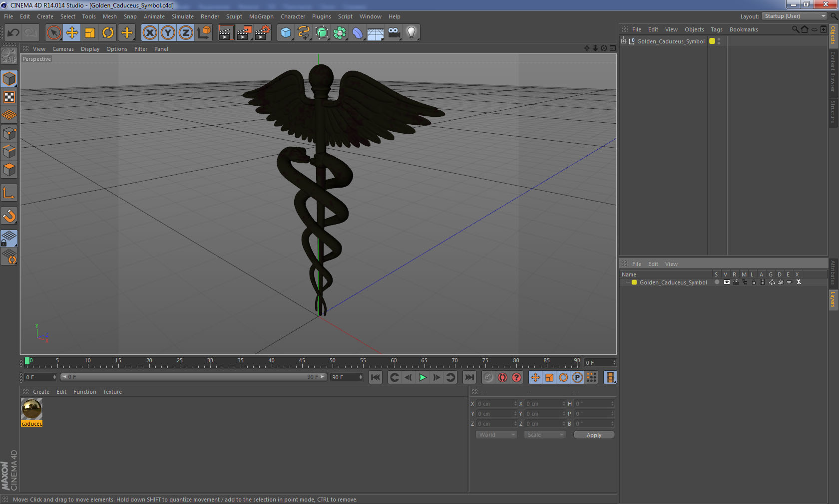The width and height of the screenshot is (839, 504).
Task: Open the Edit Render Settings icon
Action: (x=262, y=33)
